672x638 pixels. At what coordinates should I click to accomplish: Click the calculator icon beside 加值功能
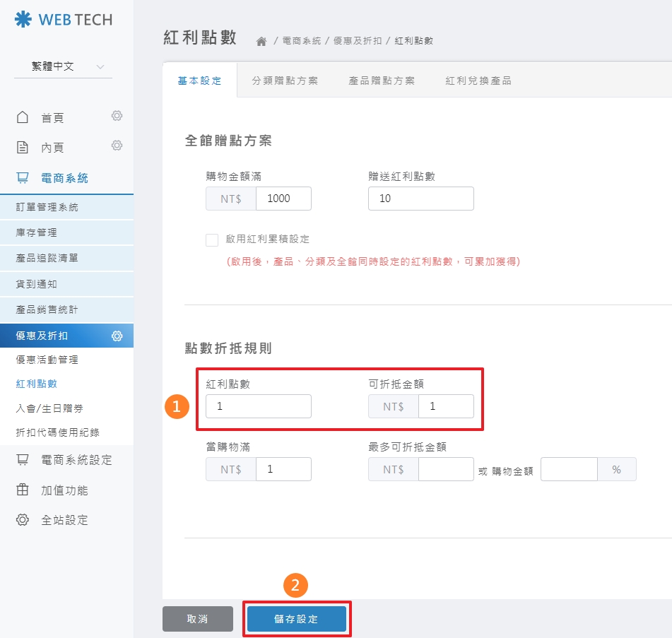[23, 490]
